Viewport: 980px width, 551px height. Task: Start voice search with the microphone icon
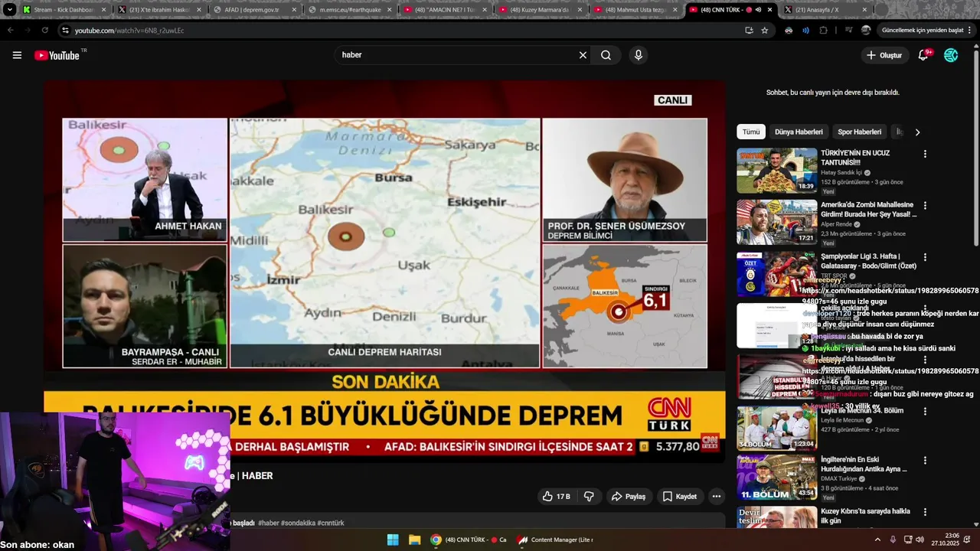tap(638, 55)
